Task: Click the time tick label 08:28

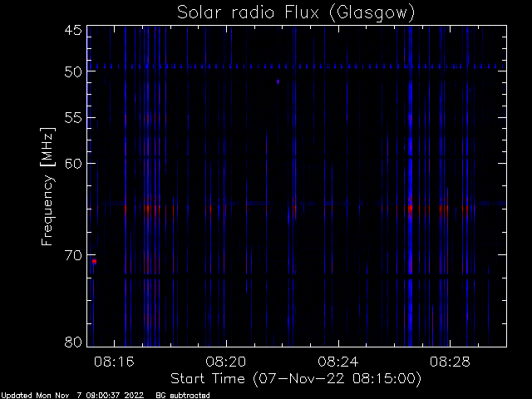Action: (450, 362)
